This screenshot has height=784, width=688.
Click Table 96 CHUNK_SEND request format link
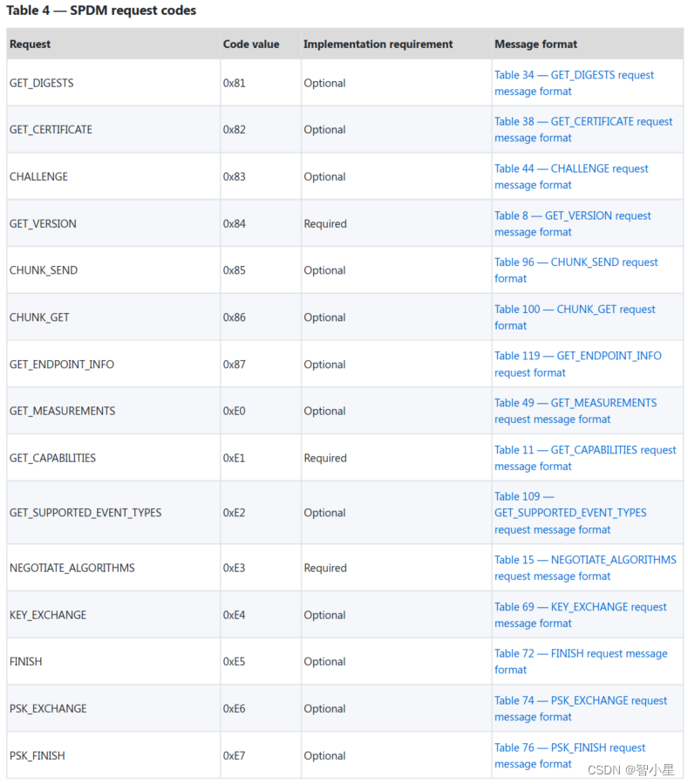point(576,270)
